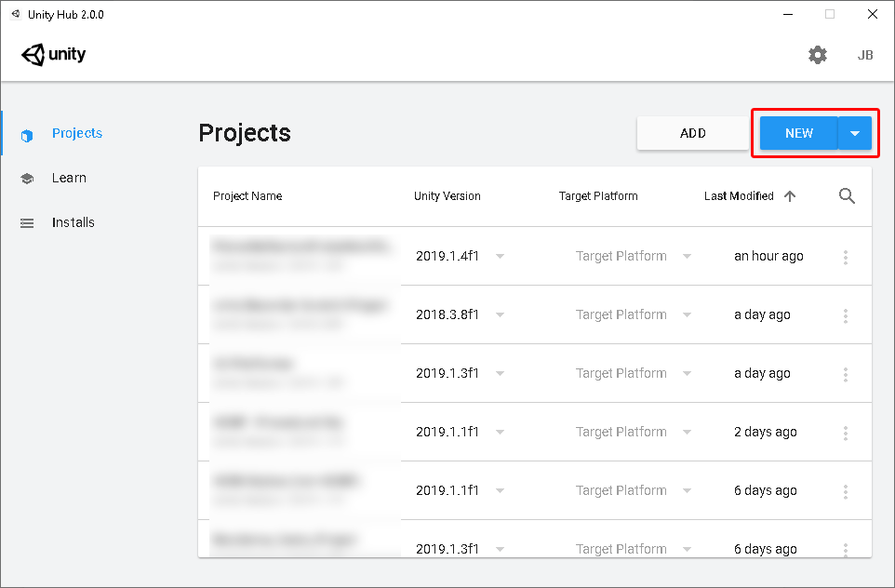Open the project modified an hour ago

300,256
